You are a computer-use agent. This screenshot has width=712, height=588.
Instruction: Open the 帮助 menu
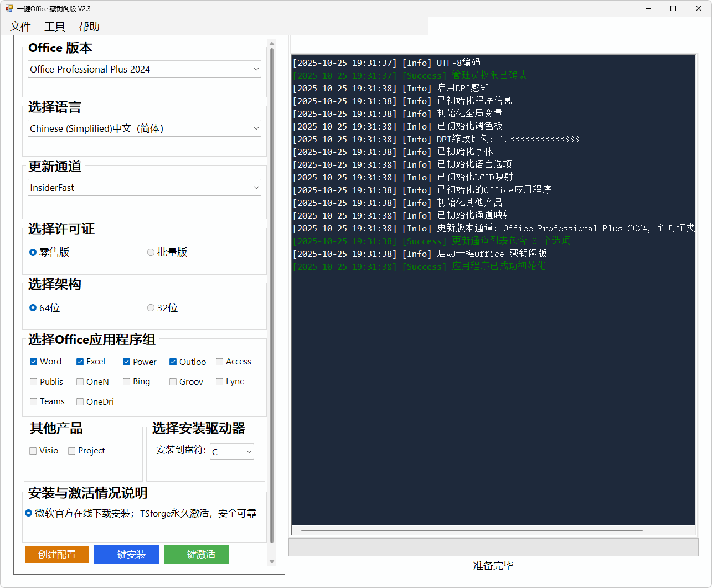(89, 26)
